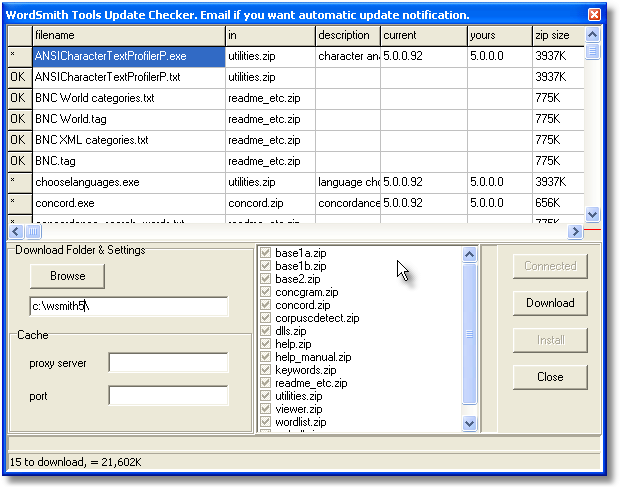
Task: Select ANSICharacterTextProfilerP.exe filename cell
Action: 129,56
